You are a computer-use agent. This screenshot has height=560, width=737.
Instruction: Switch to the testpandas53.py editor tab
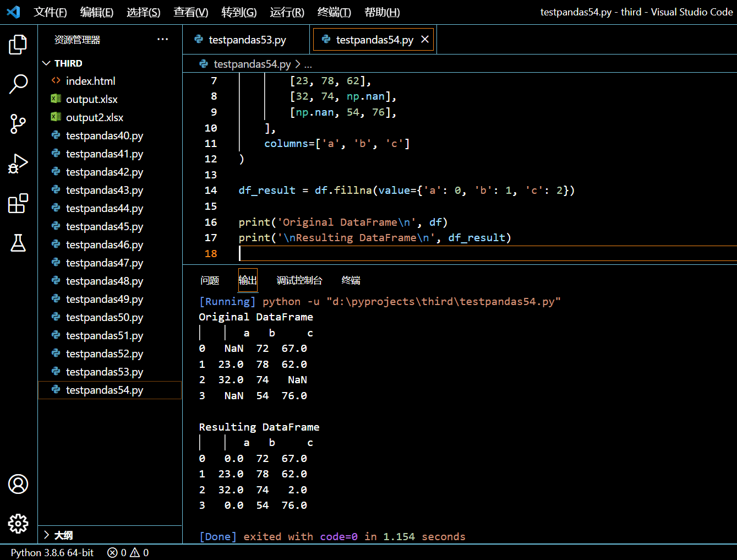246,40
